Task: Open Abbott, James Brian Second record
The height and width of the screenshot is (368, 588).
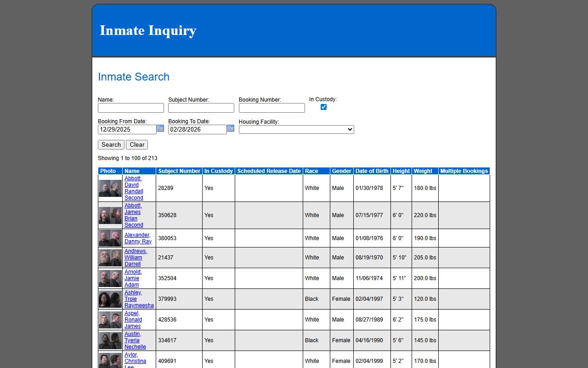Action: click(x=134, y=215)
